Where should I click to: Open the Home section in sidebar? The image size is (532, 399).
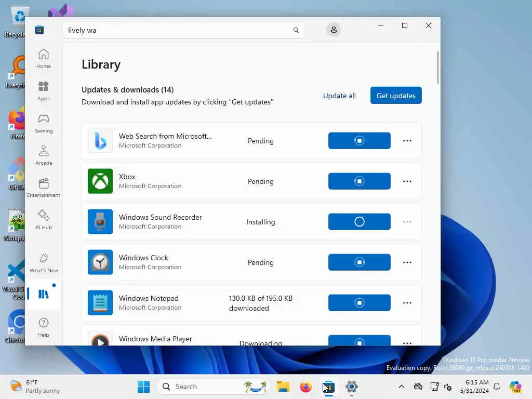point(44,59)
